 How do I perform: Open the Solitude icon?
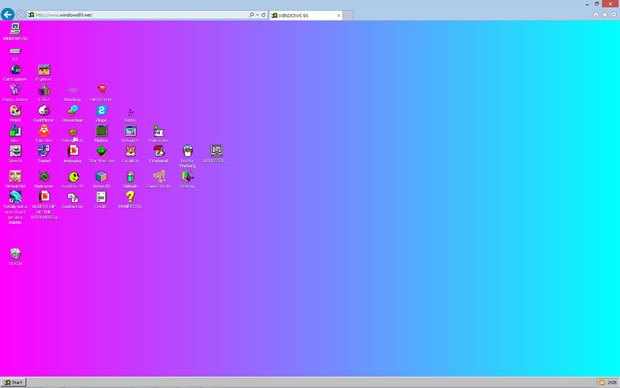(x=130, y=179)
